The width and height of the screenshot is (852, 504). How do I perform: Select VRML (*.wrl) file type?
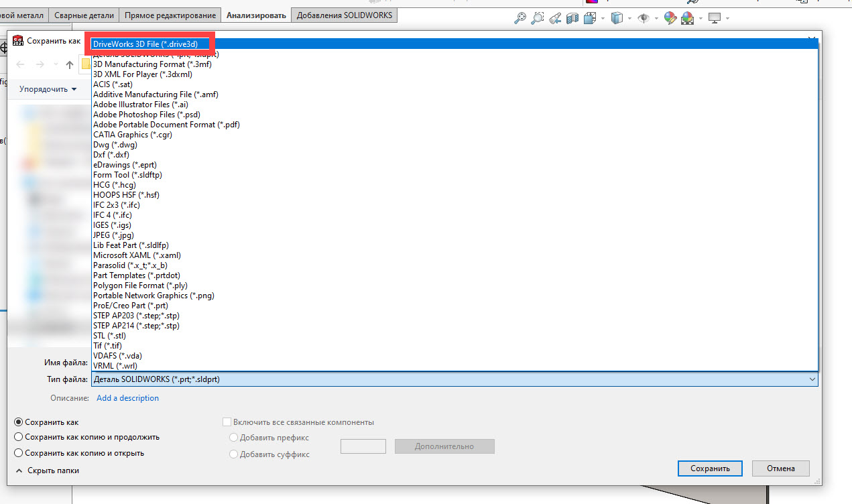[454, 366]
